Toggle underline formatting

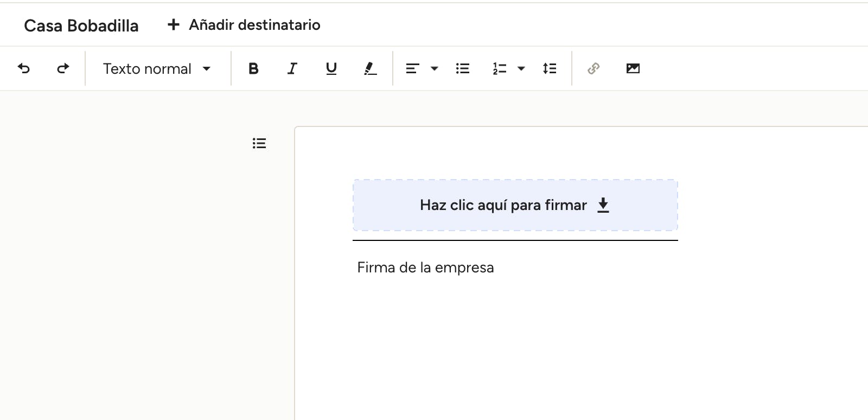coord(331,68)
